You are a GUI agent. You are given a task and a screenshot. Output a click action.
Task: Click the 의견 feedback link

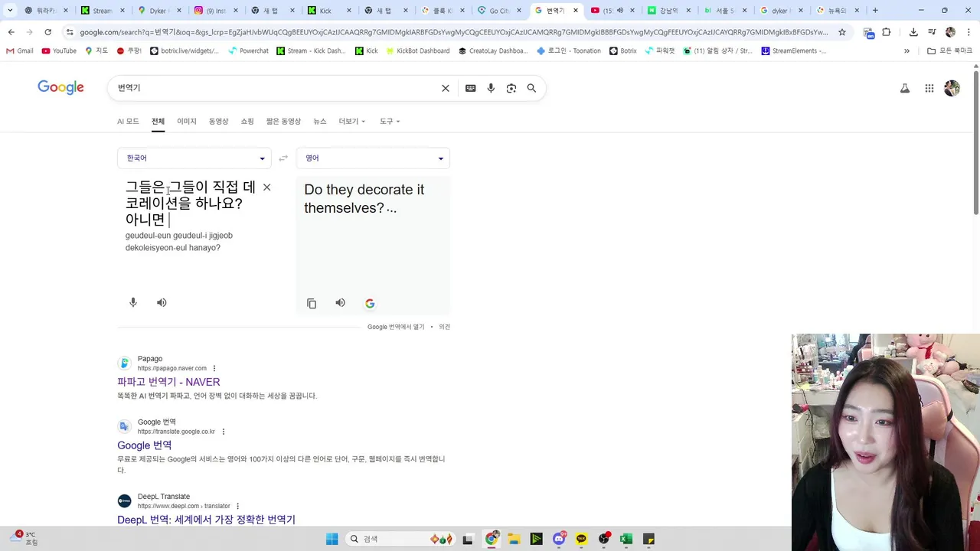pyautogui.click(x=445, y=327)
